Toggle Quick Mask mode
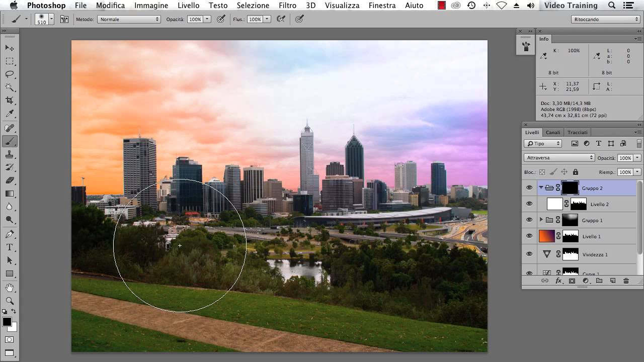The image size is (644, 362). coord(9,339)
